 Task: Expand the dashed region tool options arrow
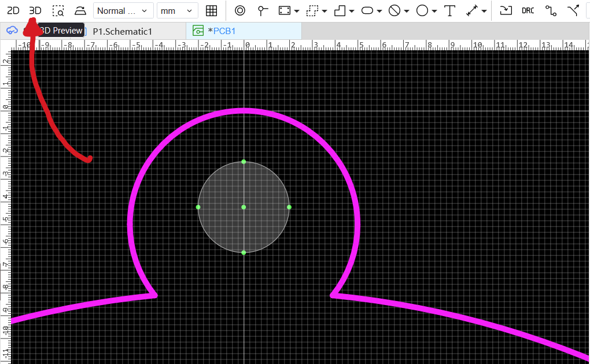click(325, 11)
